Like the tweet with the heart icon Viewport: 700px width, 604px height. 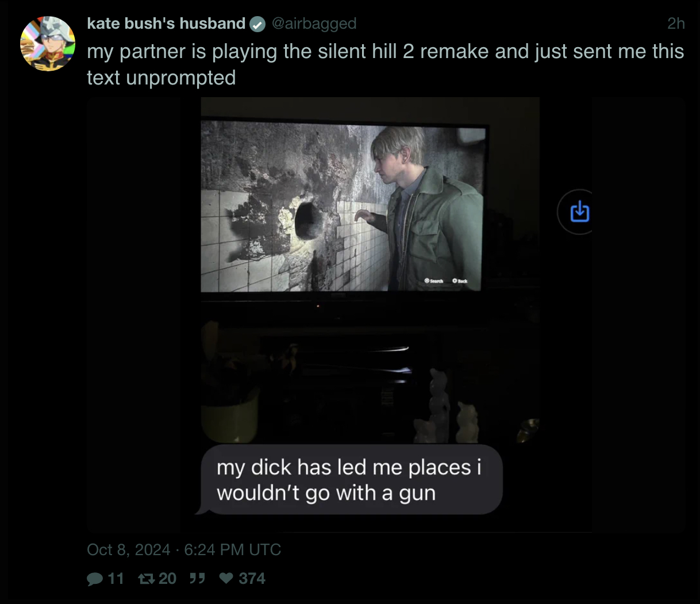pyautogui.click(x=226, y=578)
